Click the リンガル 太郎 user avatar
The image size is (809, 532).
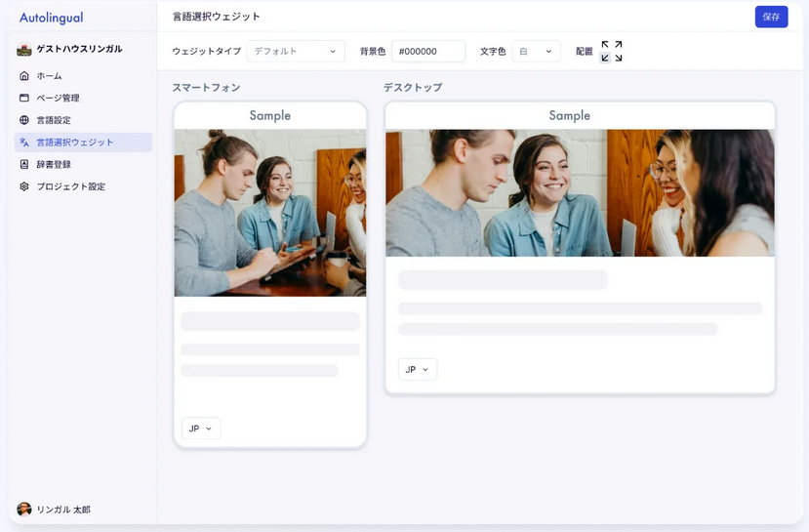(x=24, y=510)
